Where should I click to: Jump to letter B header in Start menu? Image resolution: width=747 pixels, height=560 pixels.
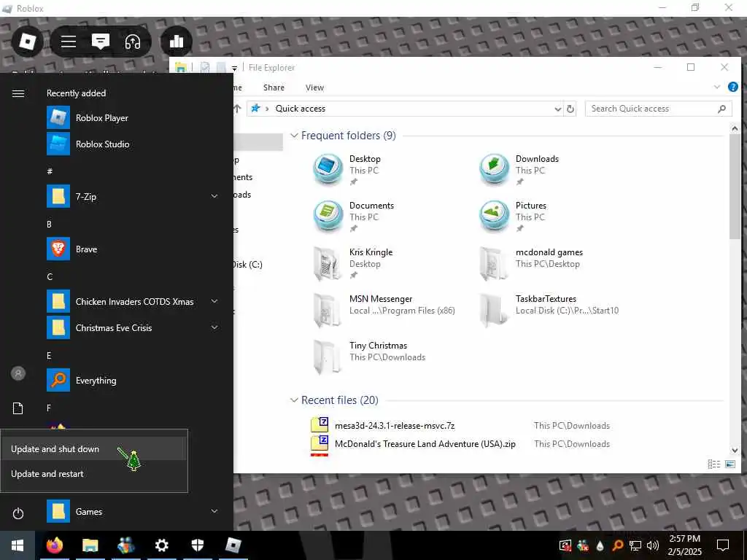tap(49, 225)
